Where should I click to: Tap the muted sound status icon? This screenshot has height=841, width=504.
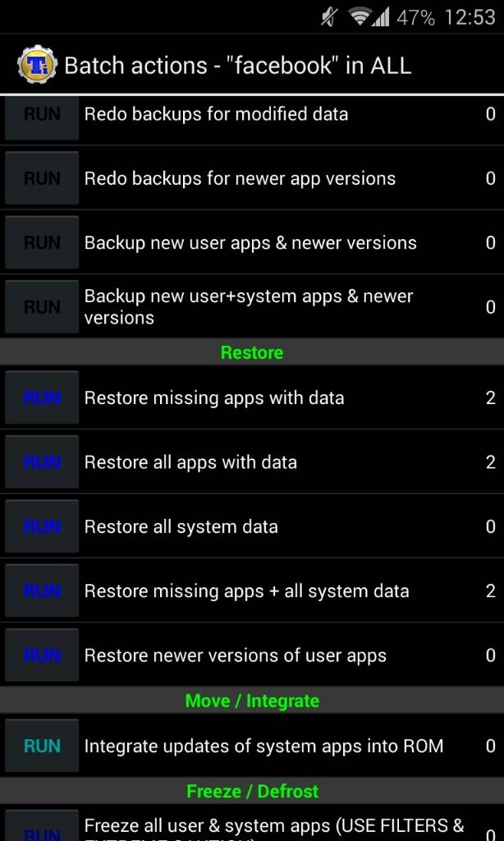pyautogui.click(x=329, y=17)
